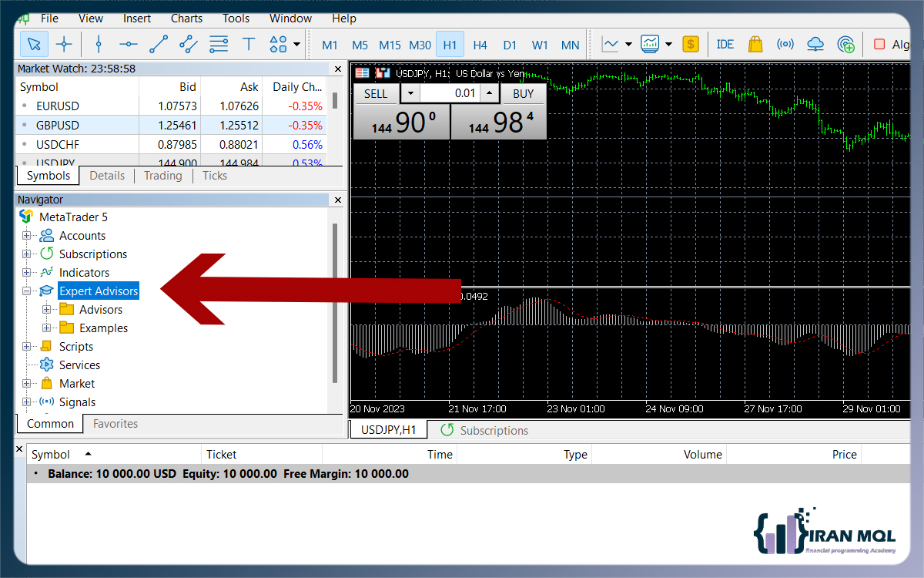Open the Window menu
Image resolution: width=924 pixels, height=578 pixels.
pyautogui.click(x=291, y=18)
